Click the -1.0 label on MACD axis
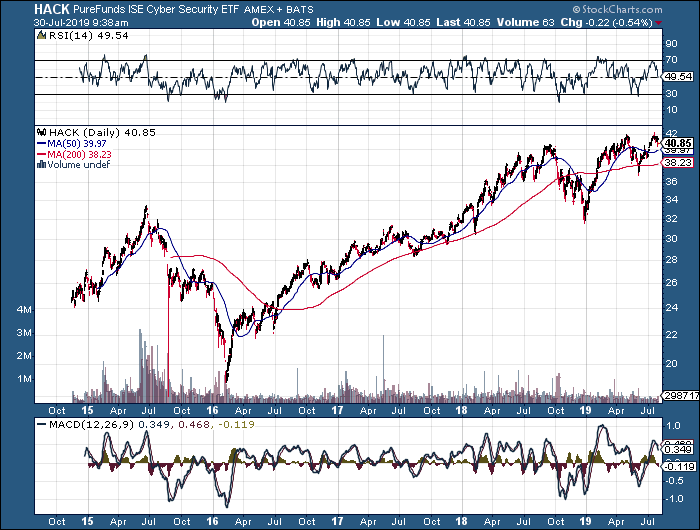 [x=673, y=499]
